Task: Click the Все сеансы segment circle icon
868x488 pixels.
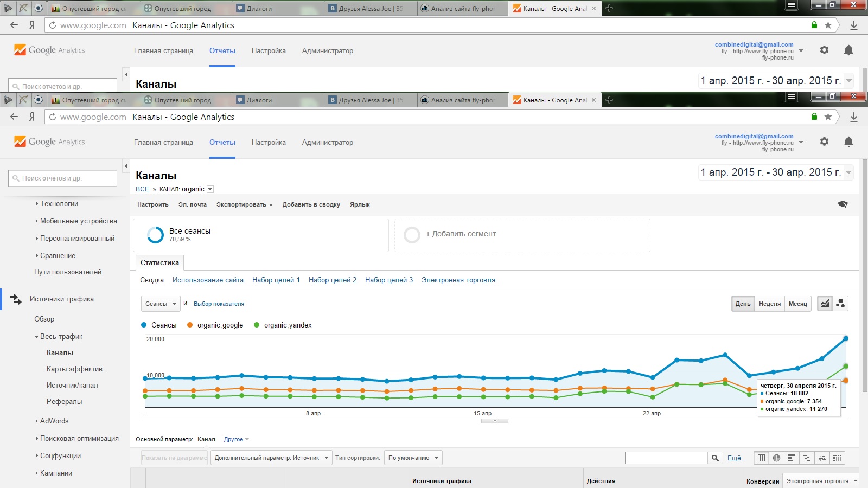Action: (x=155, y=235)
